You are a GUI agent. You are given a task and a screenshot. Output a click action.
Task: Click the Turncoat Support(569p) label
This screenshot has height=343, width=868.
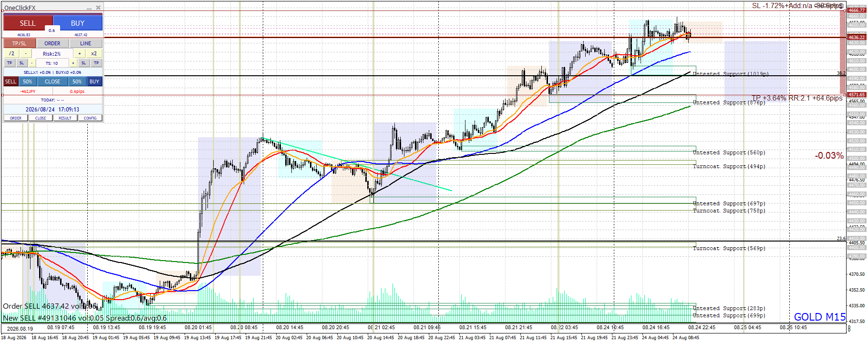729,248
